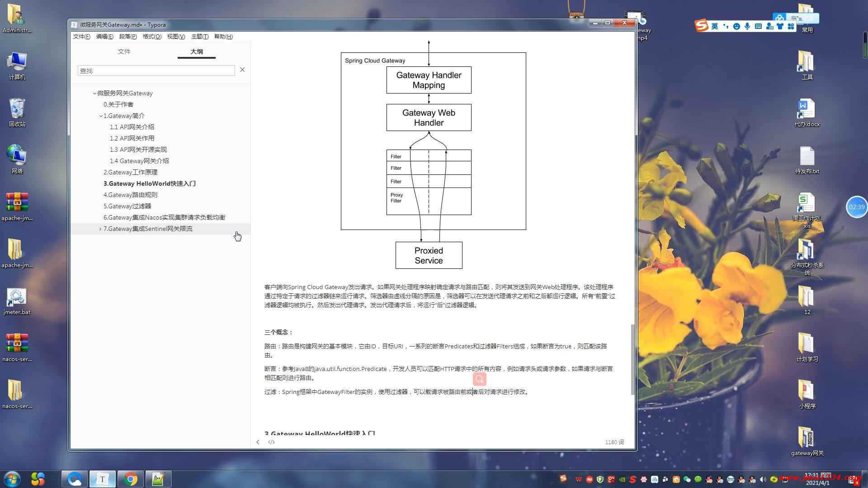Jump to 5.Gateway过滤器 heading
This screenshot has width=868, height=488.
(127, 206)
